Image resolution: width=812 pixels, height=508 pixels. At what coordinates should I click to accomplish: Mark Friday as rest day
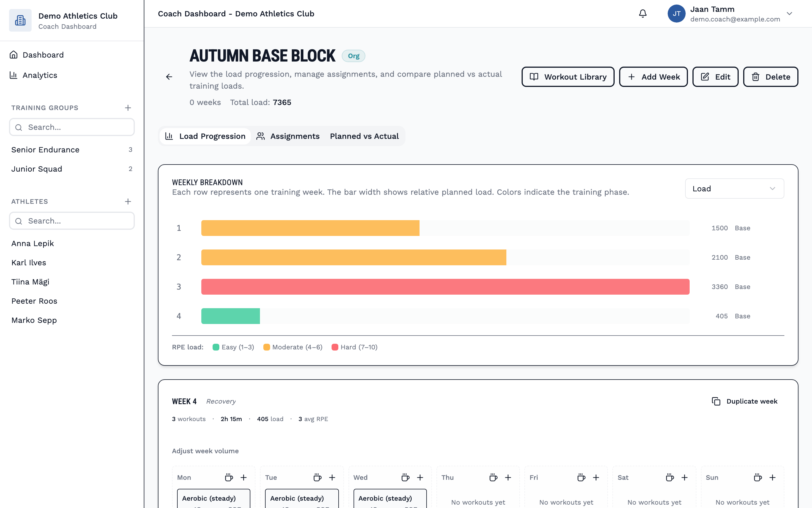tap(581, 478)
